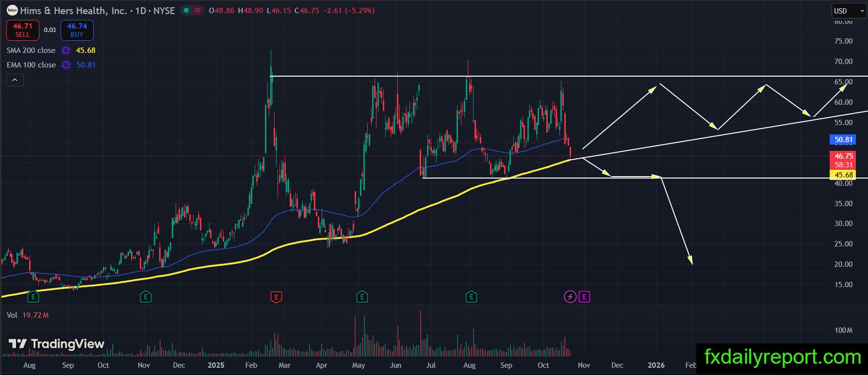Click the volume value 19.72 M
This screenshot has height=375, width=868.
point(35,315)
